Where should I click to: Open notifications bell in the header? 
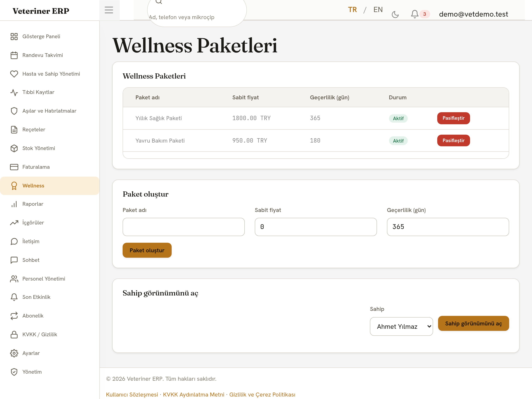pyautogui.click(x=415, y=14)
